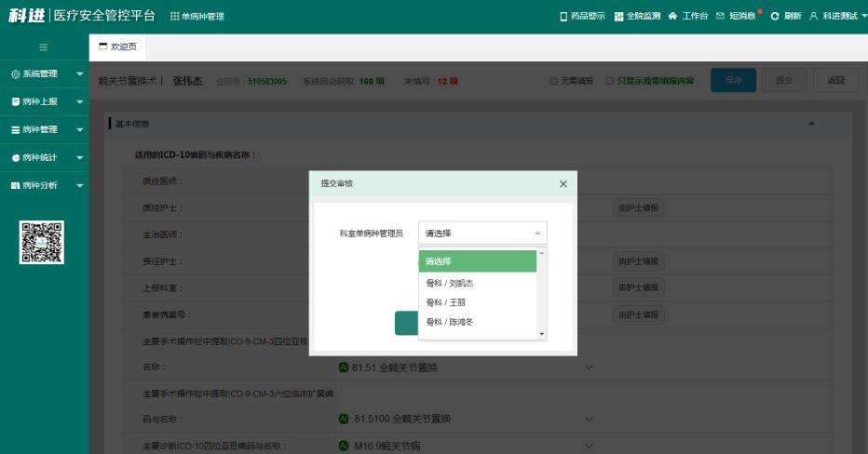This screenshot has height=454, width=868.
Task: Click the 保存 button
Action: [x=734, y=81]
